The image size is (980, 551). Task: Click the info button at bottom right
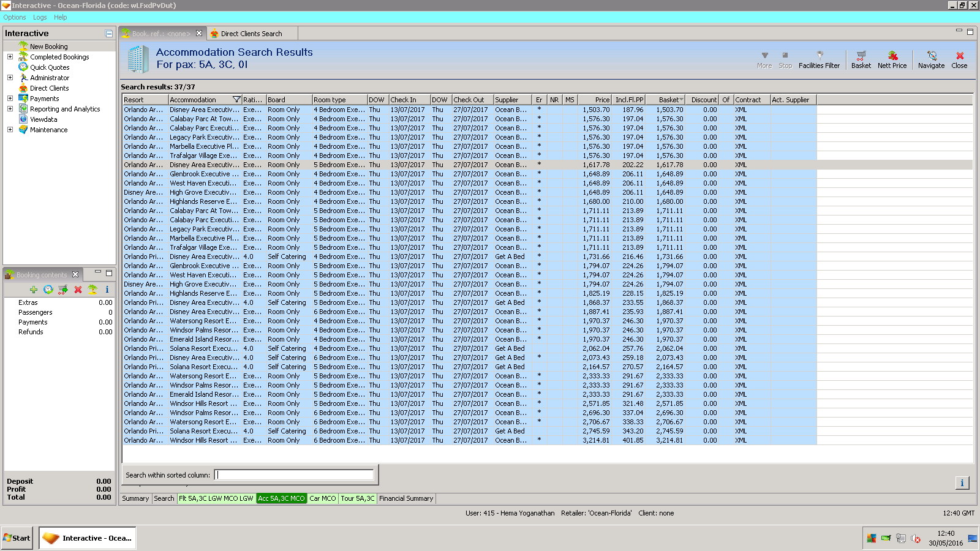click(x=962, y=483)
